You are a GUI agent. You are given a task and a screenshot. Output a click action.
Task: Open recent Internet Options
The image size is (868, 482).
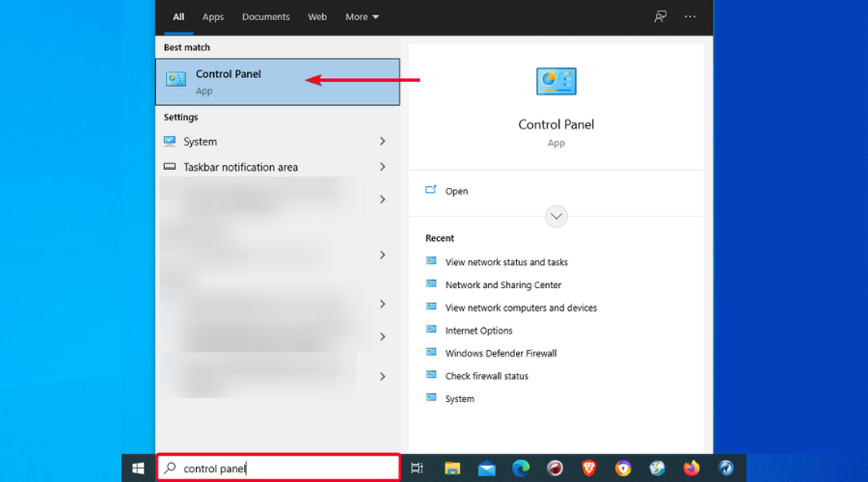coord(478,331)
